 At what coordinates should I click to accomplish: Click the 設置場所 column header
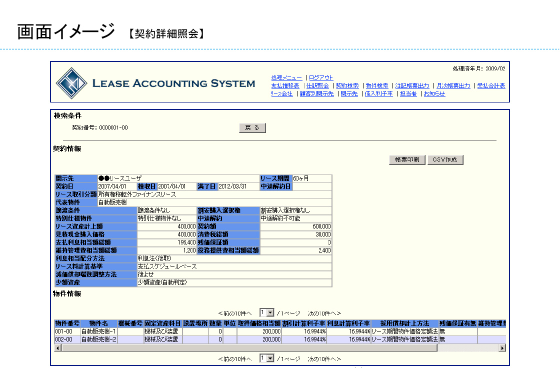point(195,323)
